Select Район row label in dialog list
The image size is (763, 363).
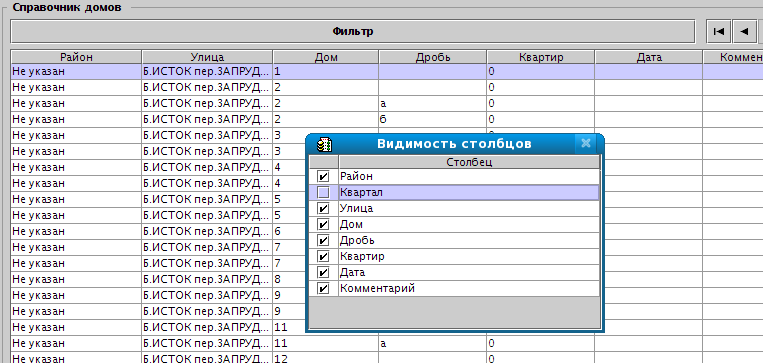[356, 176]
